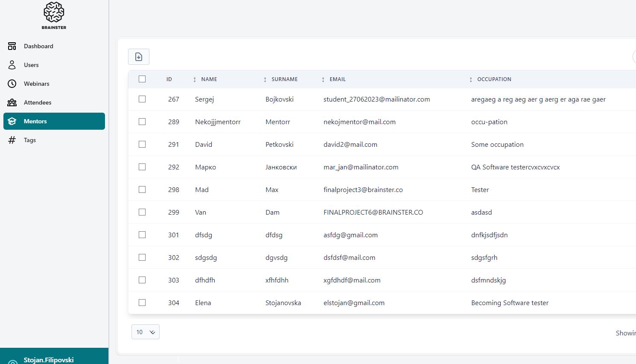This screenshot has height=364, width=636.
Task: Sort by the Email column header
Action: (337, 79)
